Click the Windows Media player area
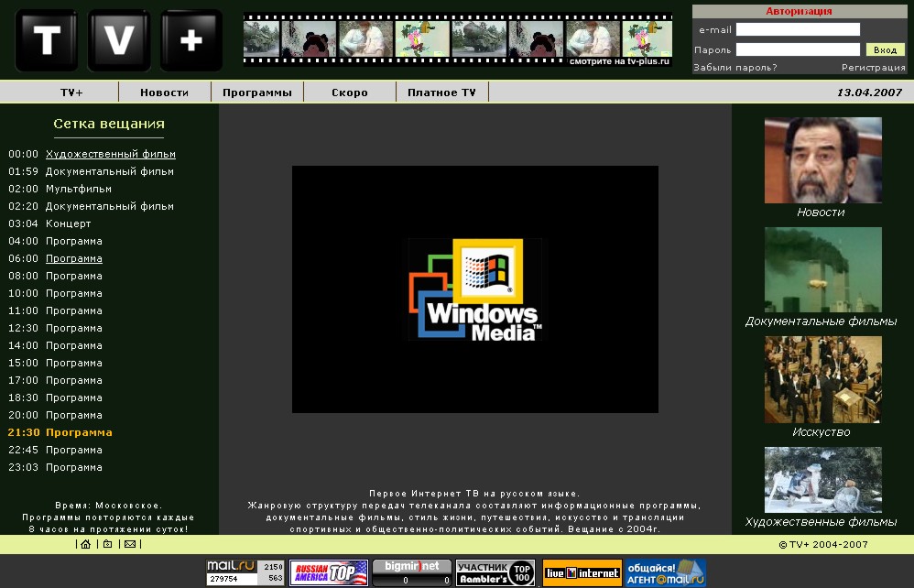The width and height of the screenshot is (914, 588). point(475,289)
